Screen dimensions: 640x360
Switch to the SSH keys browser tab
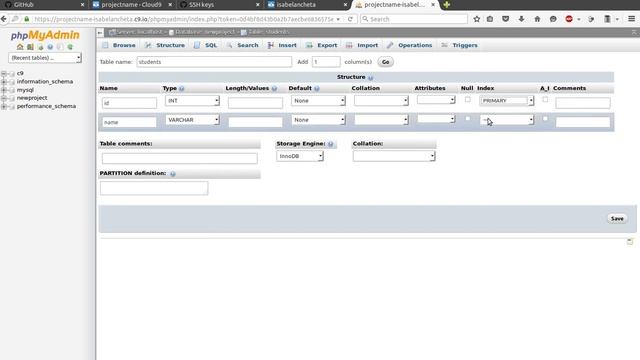(219, 5)
